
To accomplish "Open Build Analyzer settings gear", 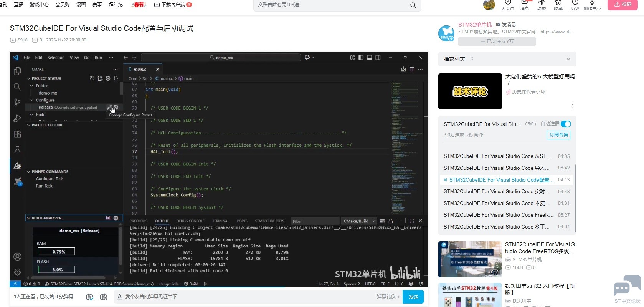I will coord(116,218).
